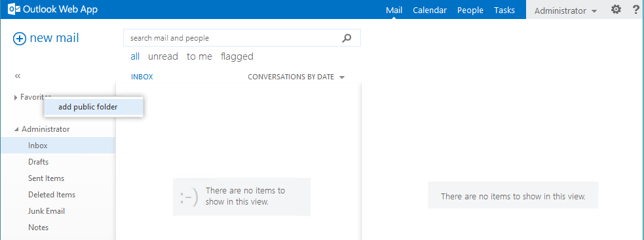Filter messages by unread
Viewport: 644px width, 240px height.
163,56
